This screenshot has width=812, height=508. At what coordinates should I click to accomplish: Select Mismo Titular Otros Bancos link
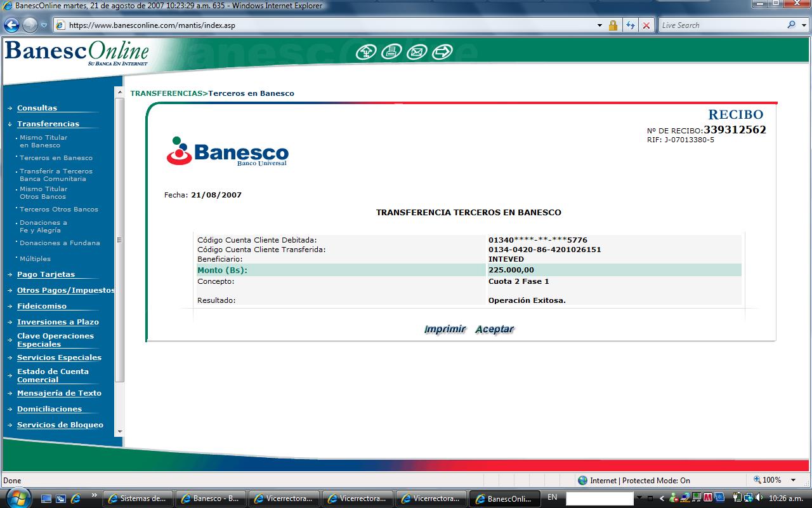[x=43, y=192]
